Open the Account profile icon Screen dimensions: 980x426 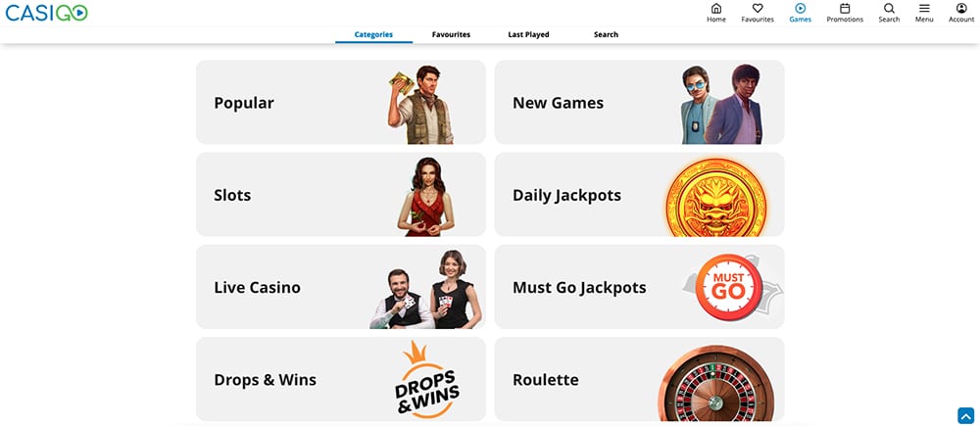(961, 8)
